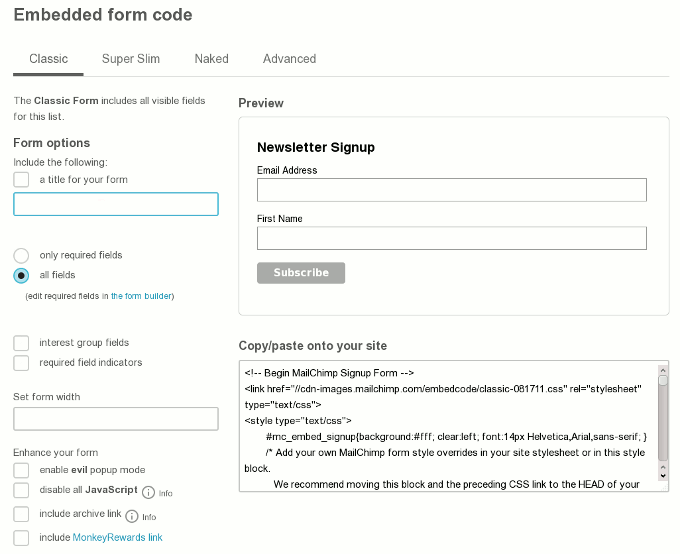The width and height of the screenshot is (680, 554).
Task: Select the only required fields radio button
Action: [21, 255]
